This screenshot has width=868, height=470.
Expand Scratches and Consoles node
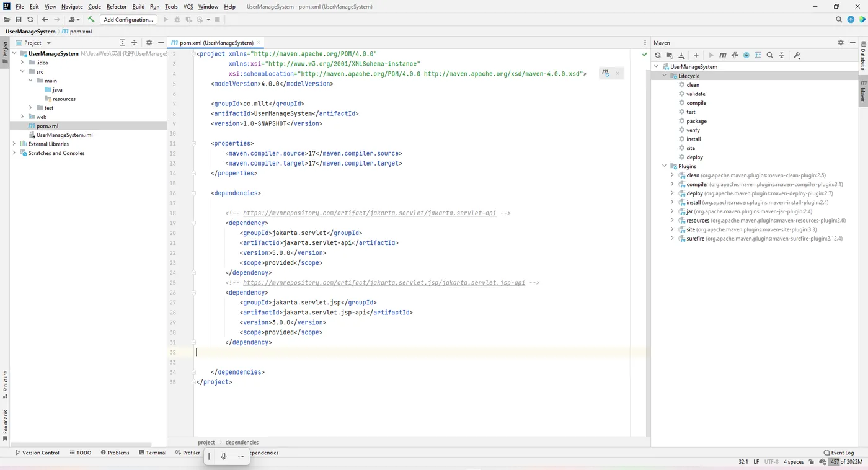click(15, 153)
